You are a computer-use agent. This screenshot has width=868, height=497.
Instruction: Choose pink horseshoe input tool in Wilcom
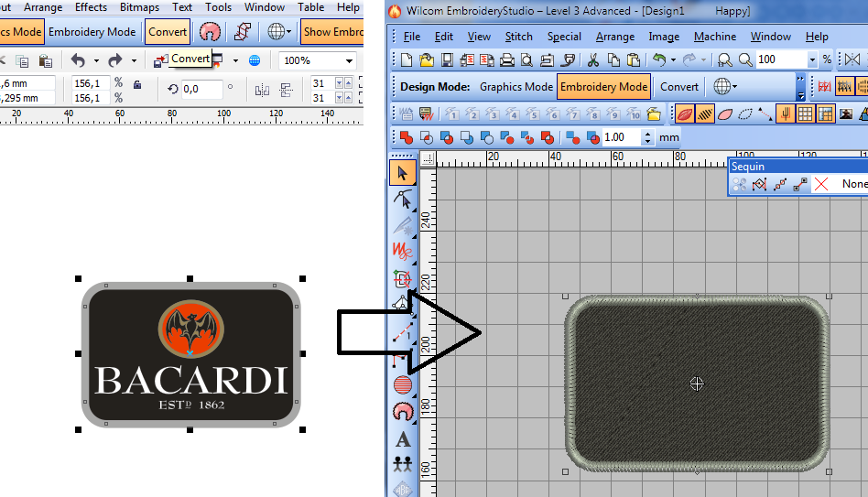pos(403,411)
